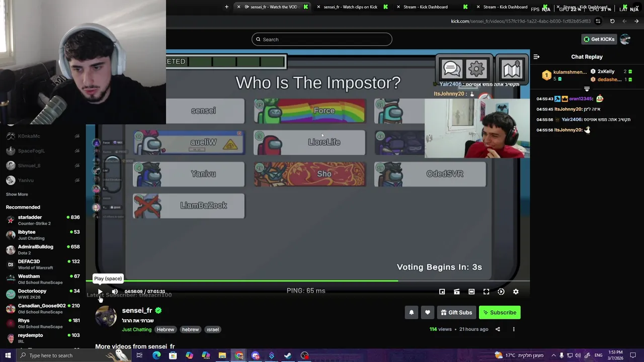Viewport: 644px width, 362px height.
Task: Open Steam from the taskbar
Action: point(288,355)
